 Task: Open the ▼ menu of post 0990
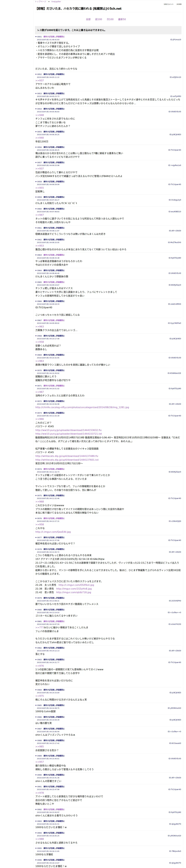tap(36, 775)
